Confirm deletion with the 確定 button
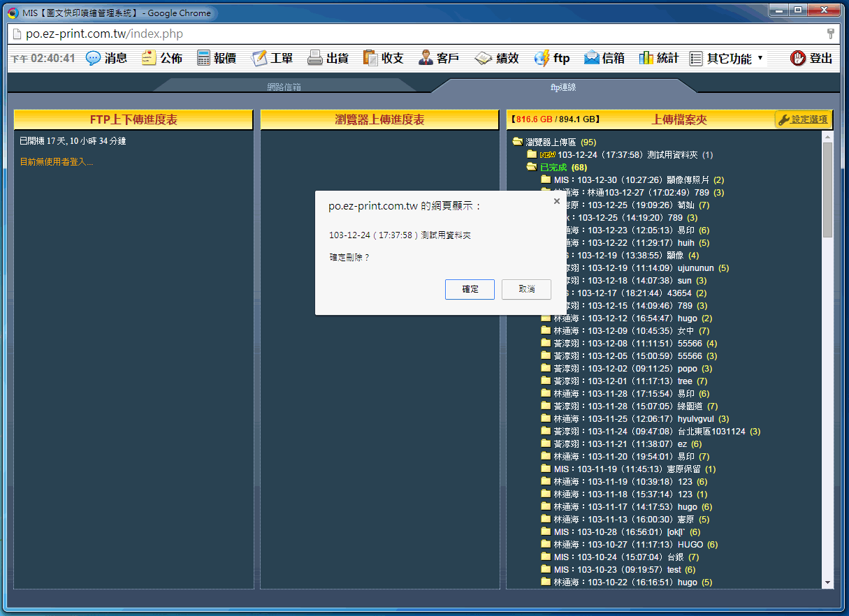Image resolution: width=849 pixels, height=616 pixels. [x=470, y=289]
